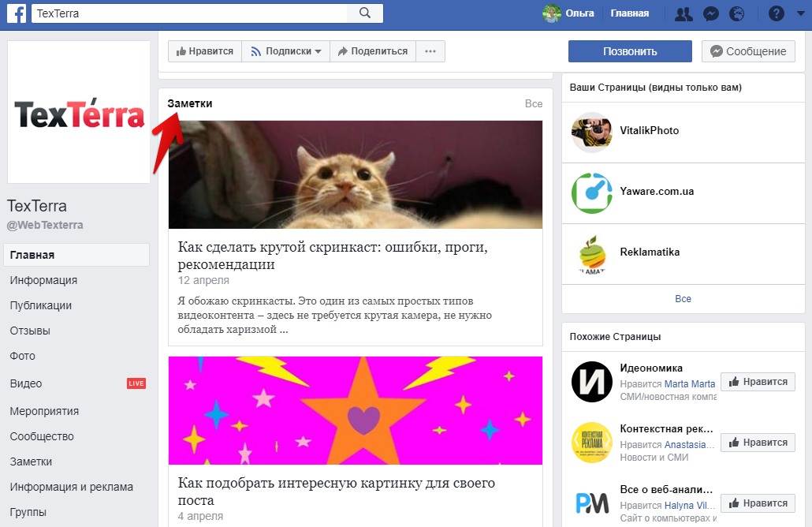Screen dimensions: 812x527
Task: Open the help question mark icon
Action: click(776, 13)
